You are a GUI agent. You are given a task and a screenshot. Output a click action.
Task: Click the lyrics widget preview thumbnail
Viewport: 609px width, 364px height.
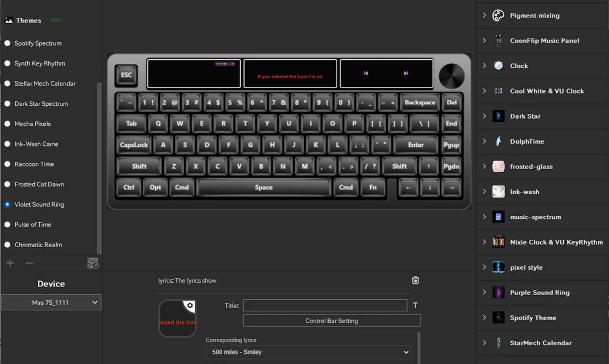click(x=177, y=318)
